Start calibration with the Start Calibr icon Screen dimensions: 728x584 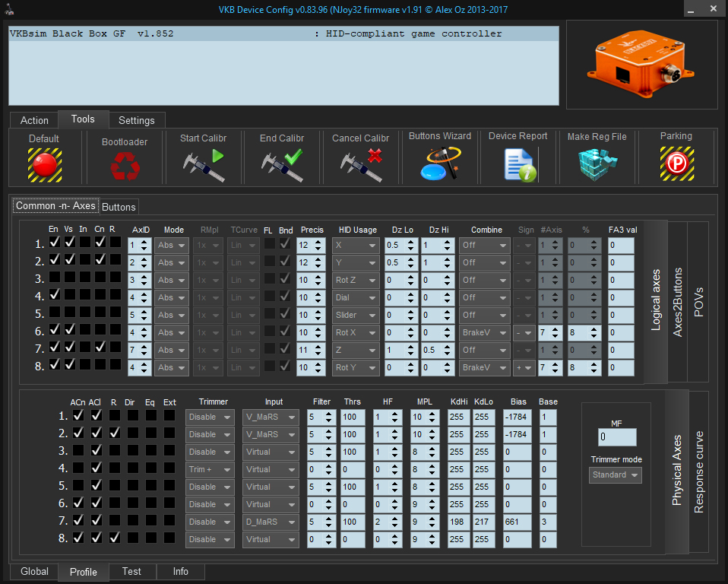pyautogui.click(x=204, y=164)
